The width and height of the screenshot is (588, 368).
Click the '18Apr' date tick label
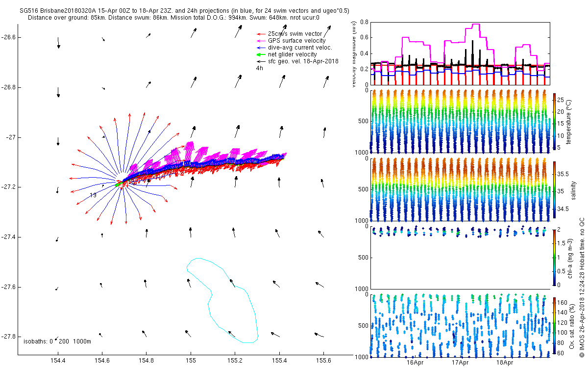coord(505,363)
